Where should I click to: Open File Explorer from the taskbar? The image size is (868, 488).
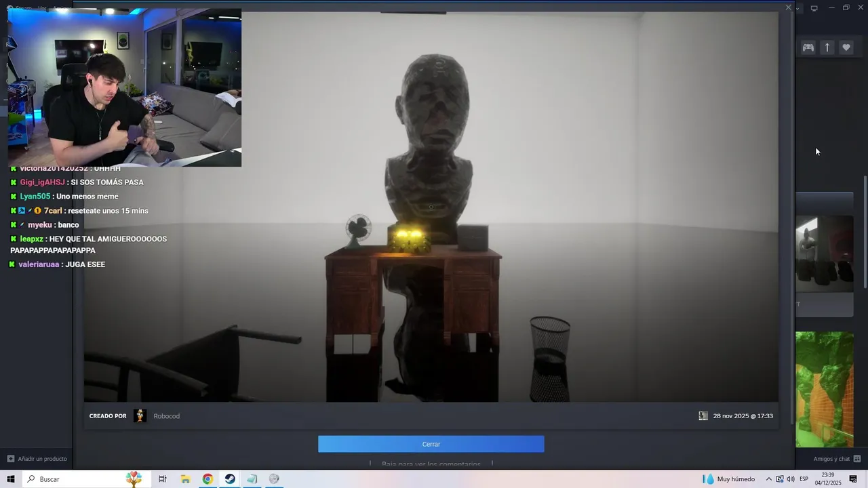click(185, 479)
